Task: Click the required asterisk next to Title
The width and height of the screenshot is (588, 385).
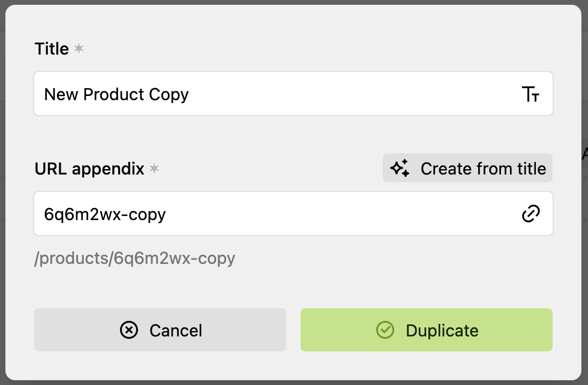Action: click(79, 49)
